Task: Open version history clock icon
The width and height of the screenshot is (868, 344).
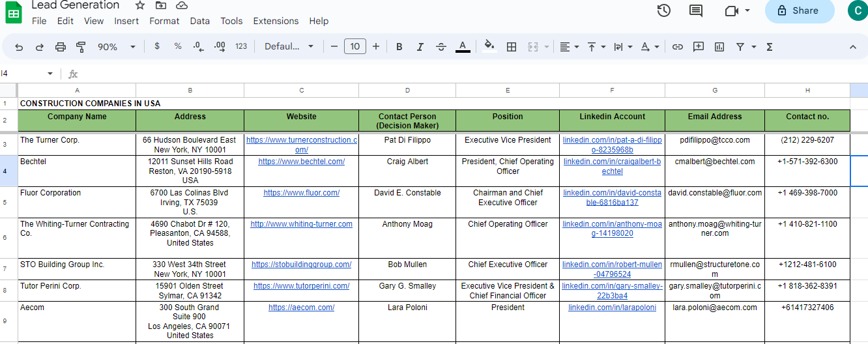Action: click(x=664, y=10)
